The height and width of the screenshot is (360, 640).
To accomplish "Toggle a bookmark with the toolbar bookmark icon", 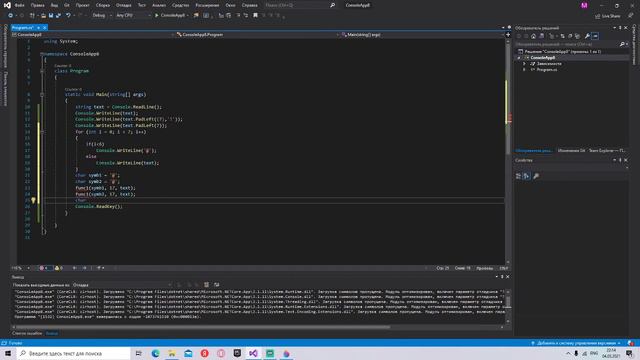I will 256,16.
